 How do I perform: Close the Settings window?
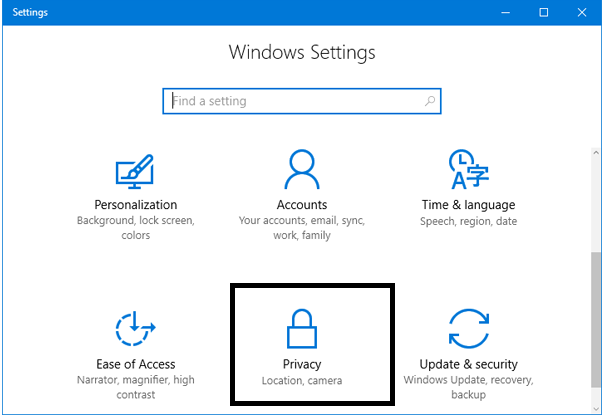point(582,13)
